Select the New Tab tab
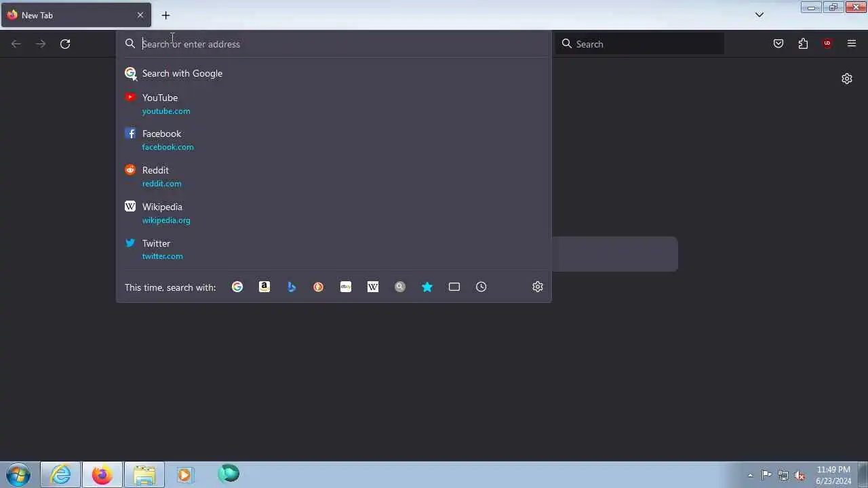The width and height of the screenshot is (868, 488). tap(76, 15)
